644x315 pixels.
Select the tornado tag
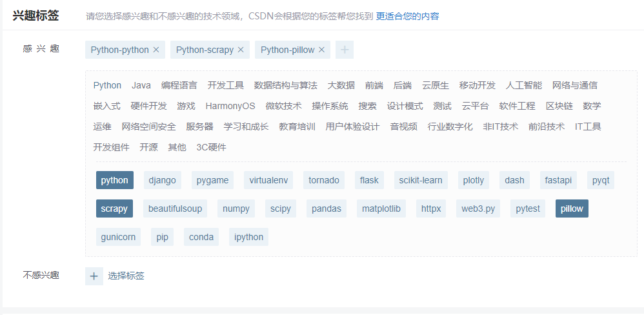click(x=324, y=180)
